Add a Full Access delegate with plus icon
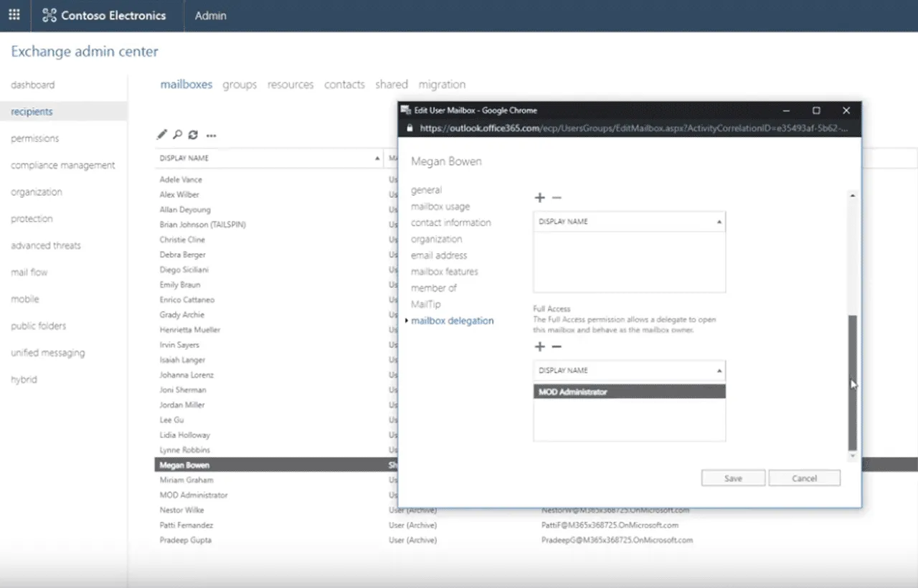The height and width of the screenshot is (588, 918). coord(540,346)
